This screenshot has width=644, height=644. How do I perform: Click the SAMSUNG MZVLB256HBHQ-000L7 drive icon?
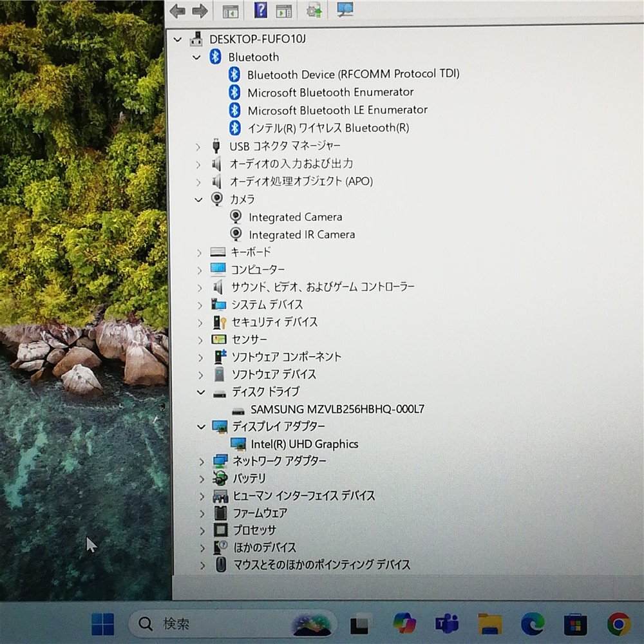click(x=238, y=411)
